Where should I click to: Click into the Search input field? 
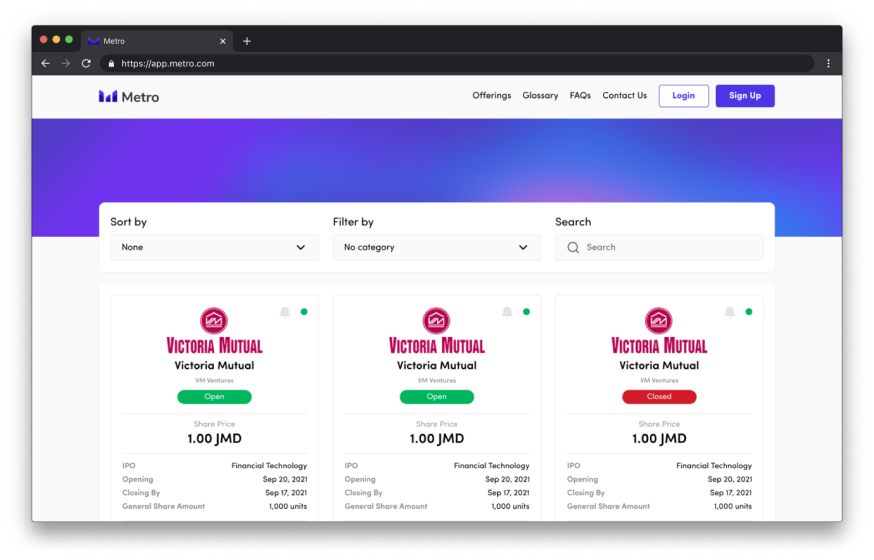click(659, 247)
